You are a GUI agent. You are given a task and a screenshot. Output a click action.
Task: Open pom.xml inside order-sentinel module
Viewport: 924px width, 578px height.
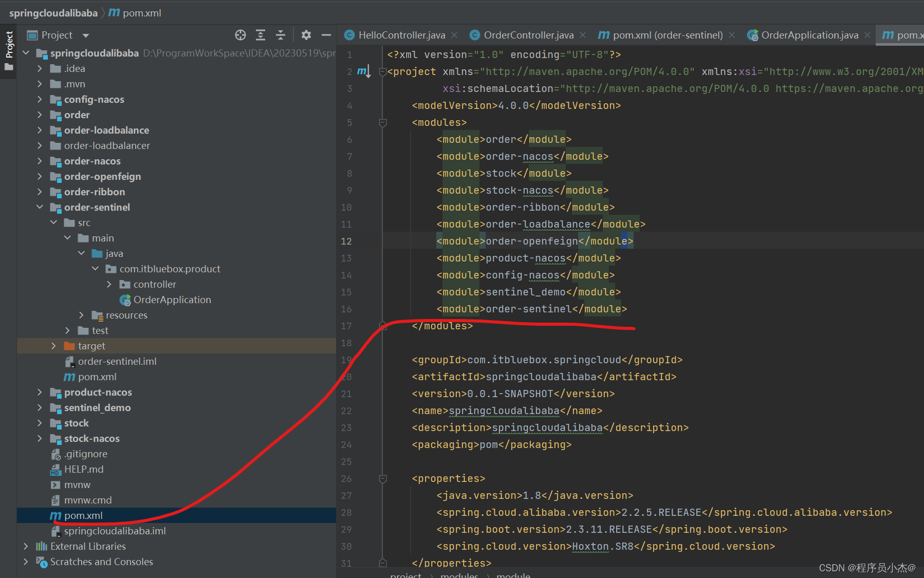click(97, 377)
